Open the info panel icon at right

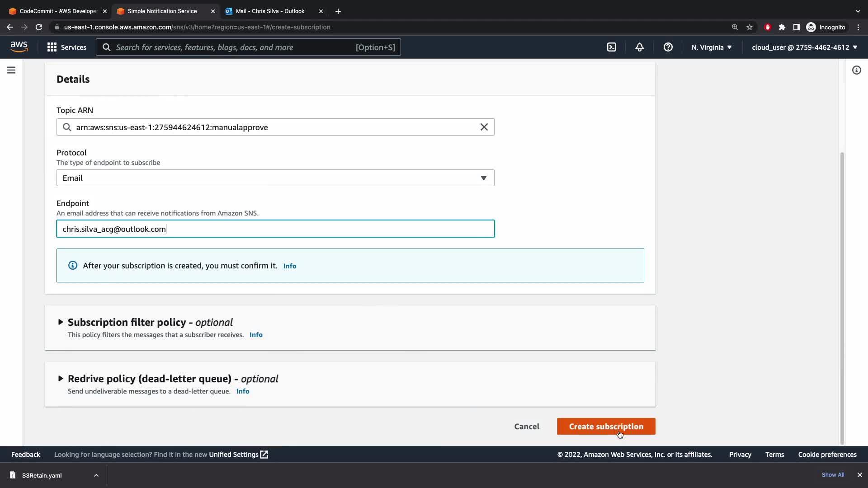pos(856,70)
